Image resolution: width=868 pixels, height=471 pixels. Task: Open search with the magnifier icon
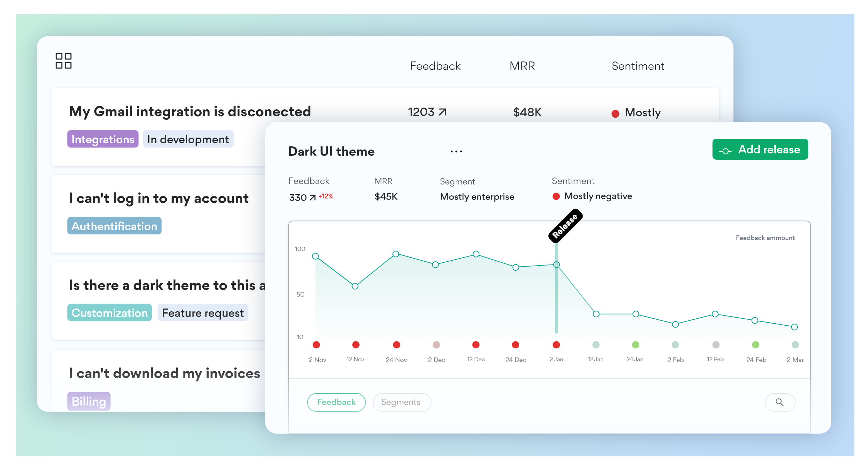[x=780, y=402]
